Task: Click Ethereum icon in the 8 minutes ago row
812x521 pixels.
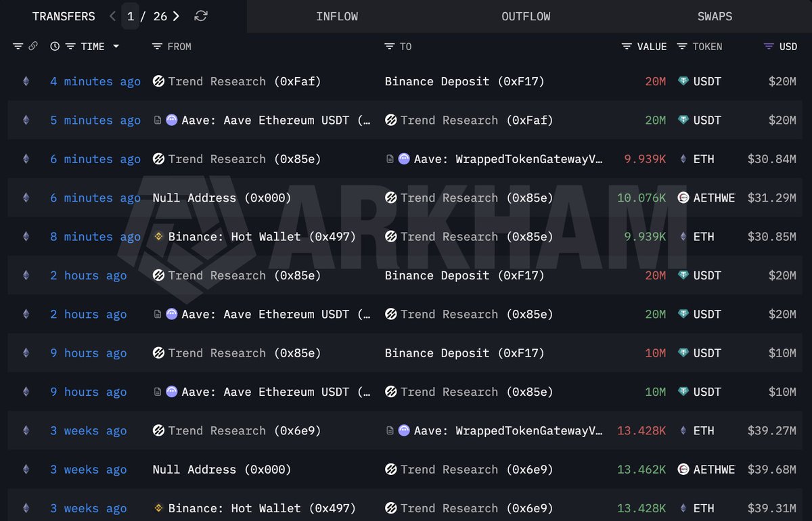Action: pyautogui.click(x=26, y=236)
